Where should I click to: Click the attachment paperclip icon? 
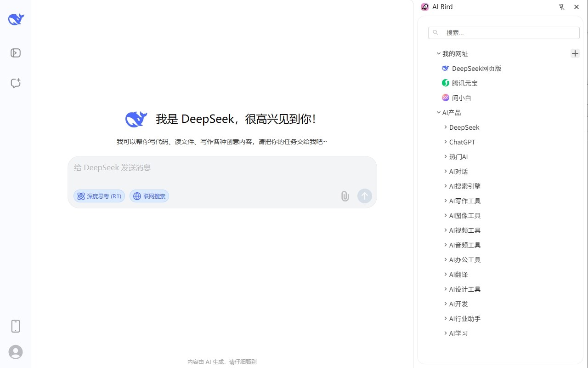click(345, 196)
